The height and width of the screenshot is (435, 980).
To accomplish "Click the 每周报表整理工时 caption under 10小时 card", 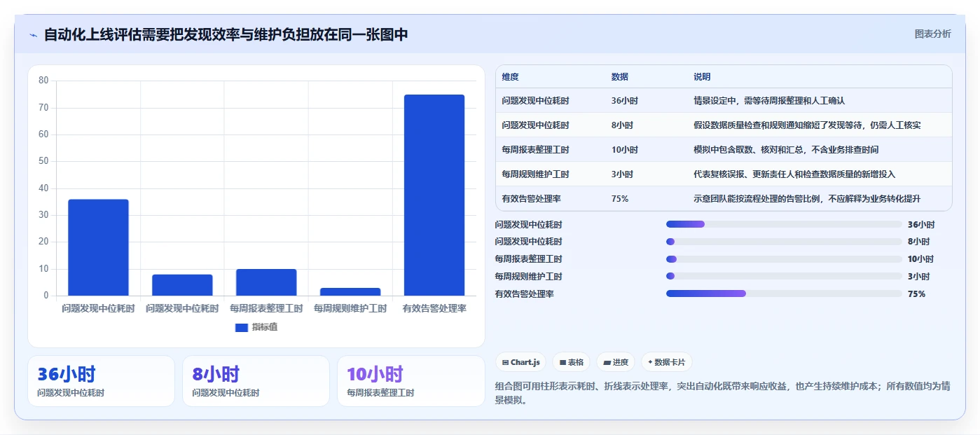I will [x=380, y=393].
